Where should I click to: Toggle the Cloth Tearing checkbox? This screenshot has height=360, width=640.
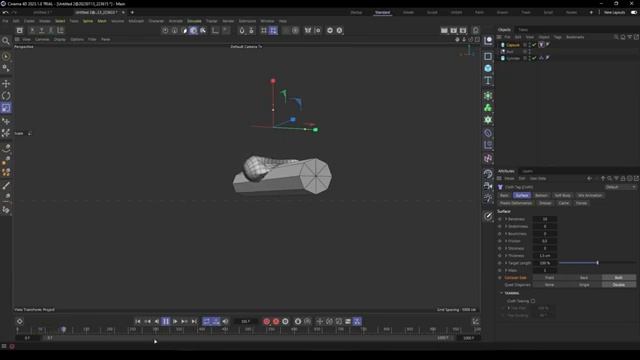pos(533,301)
